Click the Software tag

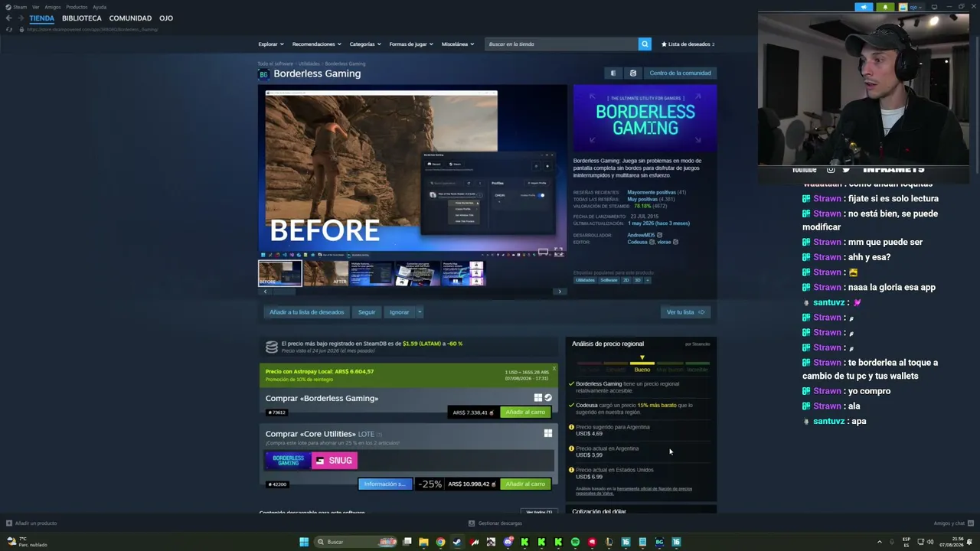(609, 280)
